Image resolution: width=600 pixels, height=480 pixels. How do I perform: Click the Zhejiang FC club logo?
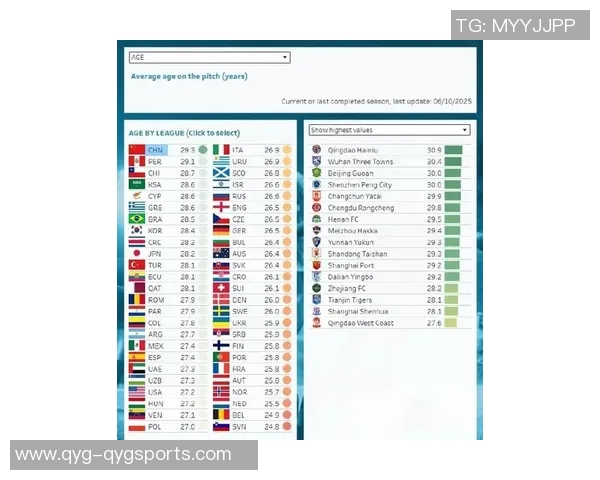(x=317, y=288)
